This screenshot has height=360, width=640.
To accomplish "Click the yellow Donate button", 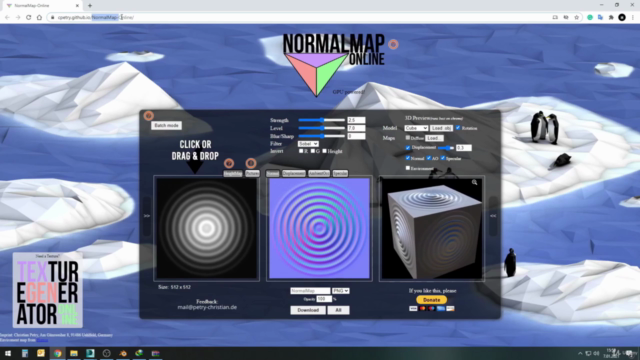I will (x=431, y=300).
